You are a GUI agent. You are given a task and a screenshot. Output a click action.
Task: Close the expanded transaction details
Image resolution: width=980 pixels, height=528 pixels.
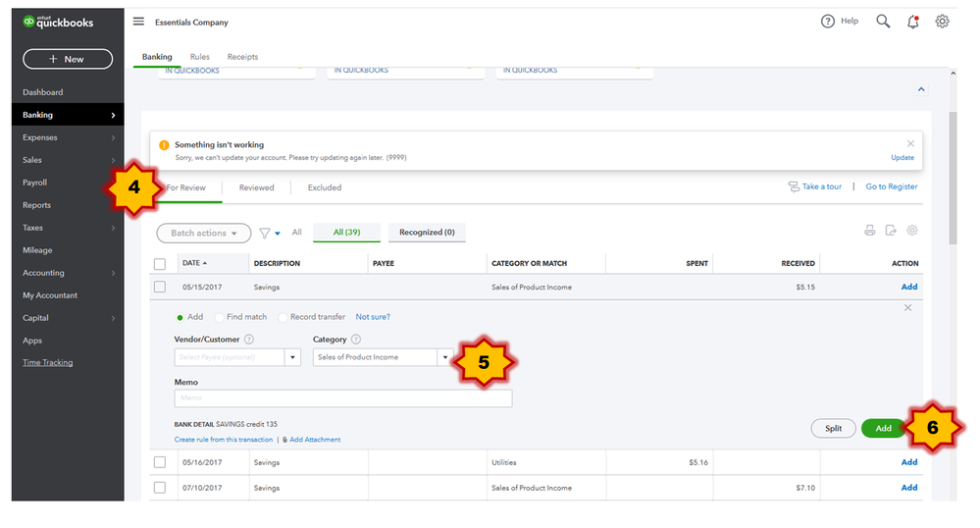click(907, 308)
